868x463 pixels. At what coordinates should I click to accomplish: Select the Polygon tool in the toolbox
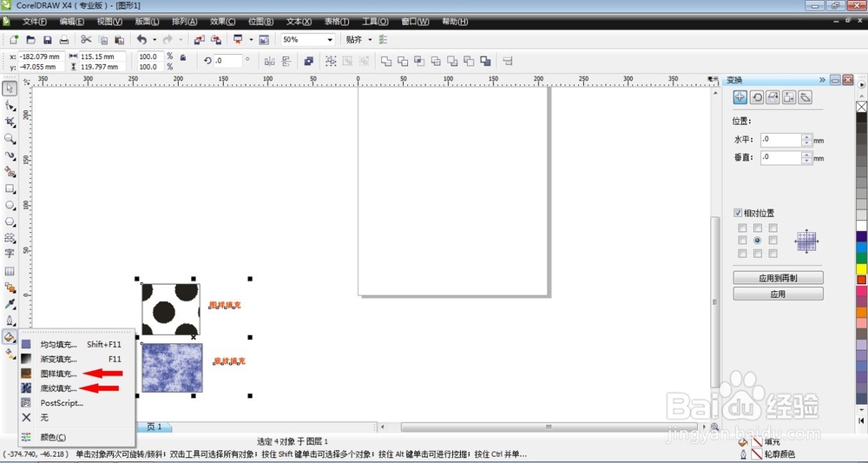coord(10,222)
